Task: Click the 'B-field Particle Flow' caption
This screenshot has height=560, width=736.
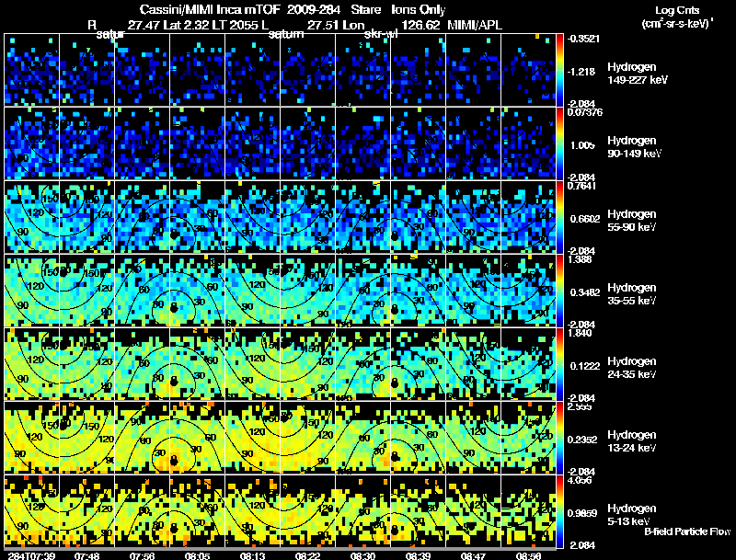Action: click(x=687, y=531)
